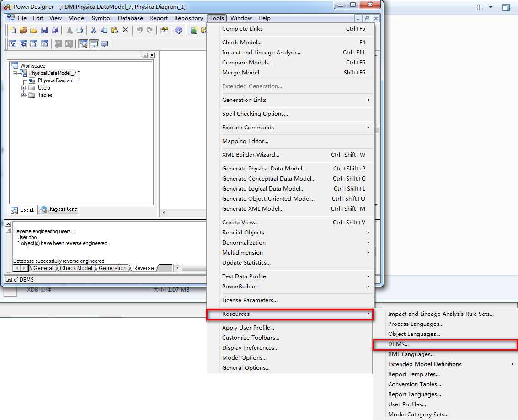Viewport: 518px width, 420px height.
Task: Switch to General output tab
Action: click(x=43, y=268)
